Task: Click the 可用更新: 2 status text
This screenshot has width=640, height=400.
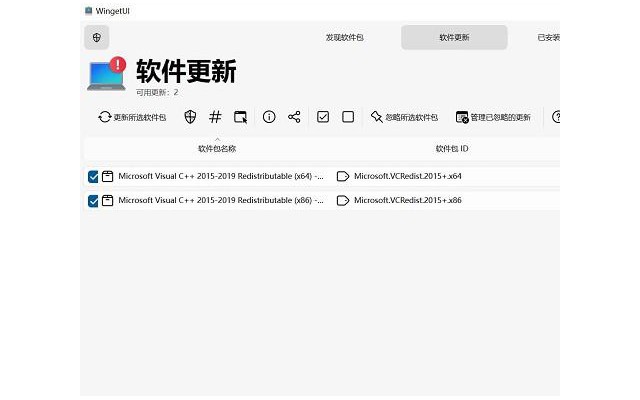Action: [x=157, y=93]
